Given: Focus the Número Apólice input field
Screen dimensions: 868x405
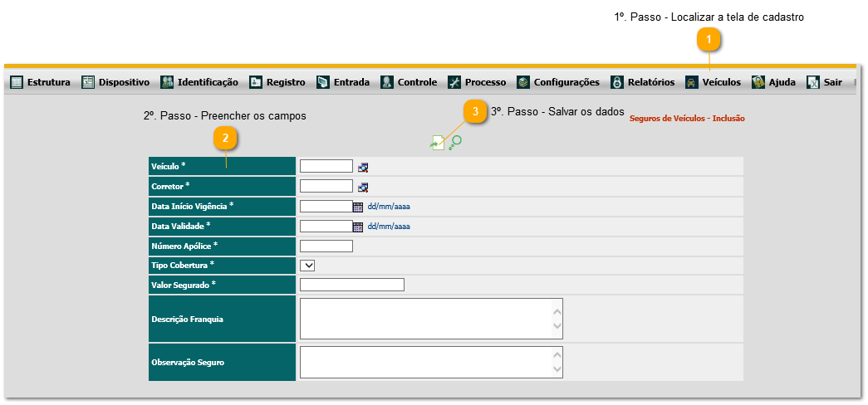Looking at the screenshot, I should 326,246.
